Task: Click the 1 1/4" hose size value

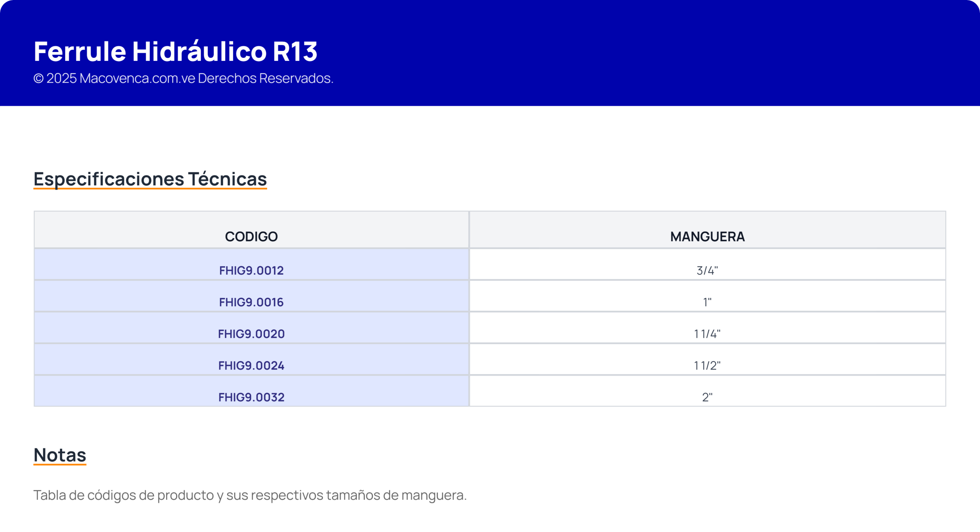Action: click(707, 334)
